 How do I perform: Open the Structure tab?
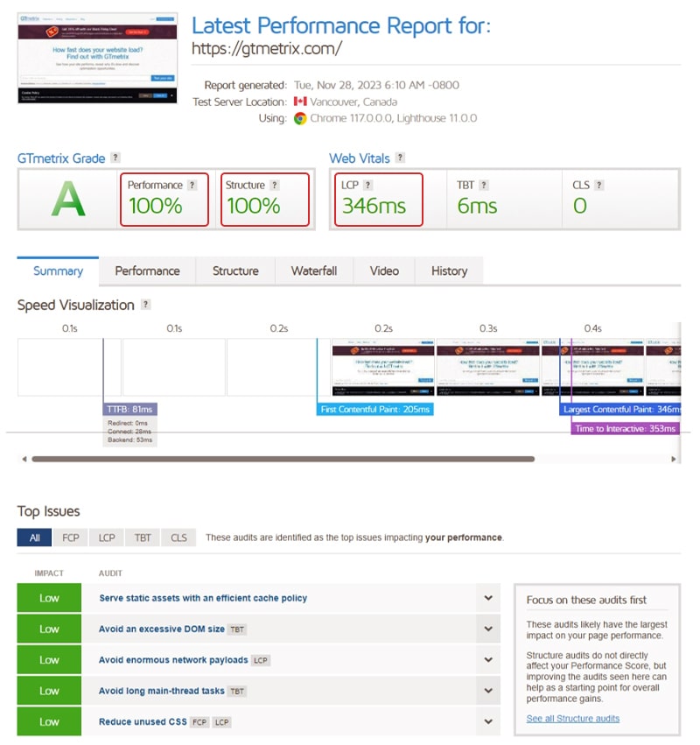tap(235, 271)
